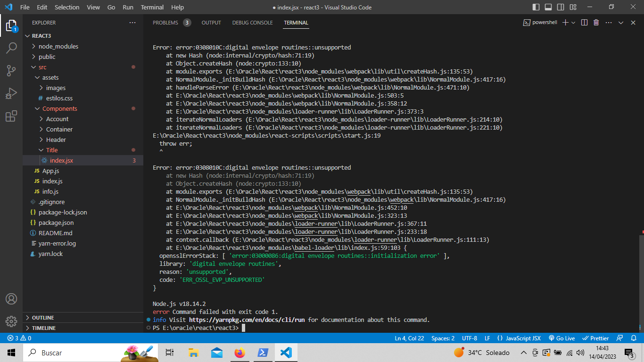Open the Accounts menu icon
This screenshot has width=644, height=362.
click(11, 299)
